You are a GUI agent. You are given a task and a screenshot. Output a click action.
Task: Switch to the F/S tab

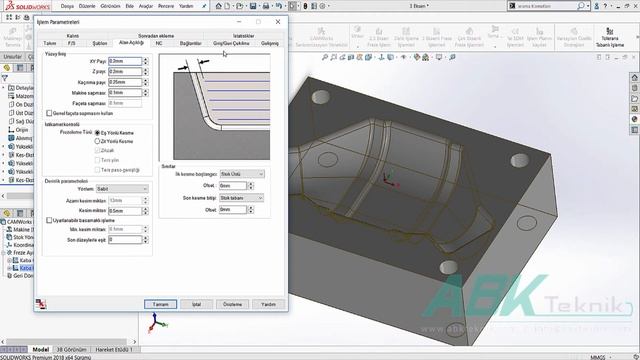72,43
